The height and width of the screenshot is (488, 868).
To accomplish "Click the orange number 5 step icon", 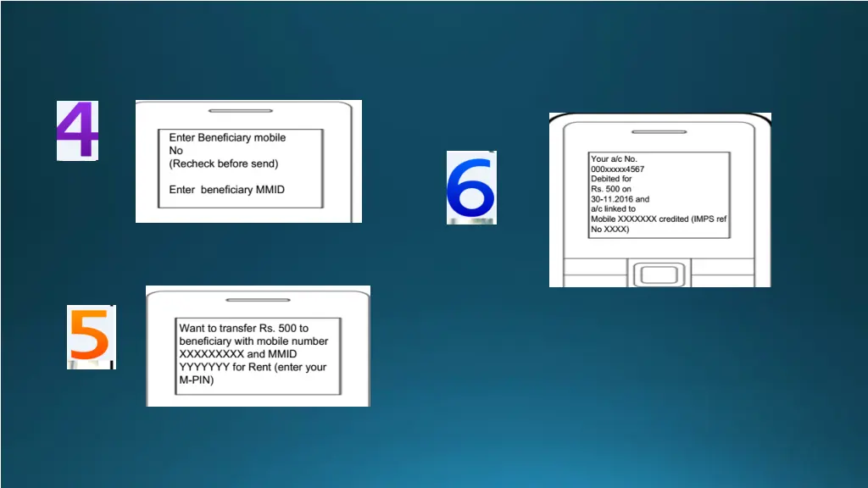I will pyautogui.click(x=90, y=336).
